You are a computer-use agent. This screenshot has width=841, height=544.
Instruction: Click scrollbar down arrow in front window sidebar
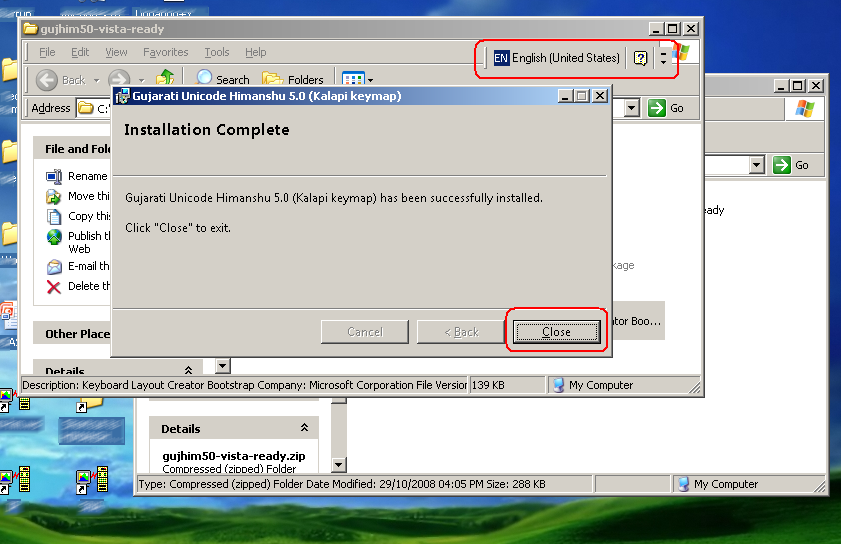[223, 366]
